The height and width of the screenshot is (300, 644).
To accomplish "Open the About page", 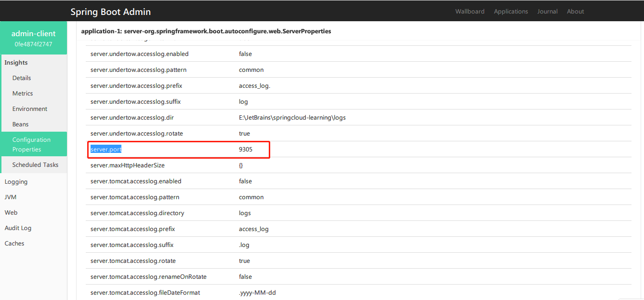I will coord(575,12).
